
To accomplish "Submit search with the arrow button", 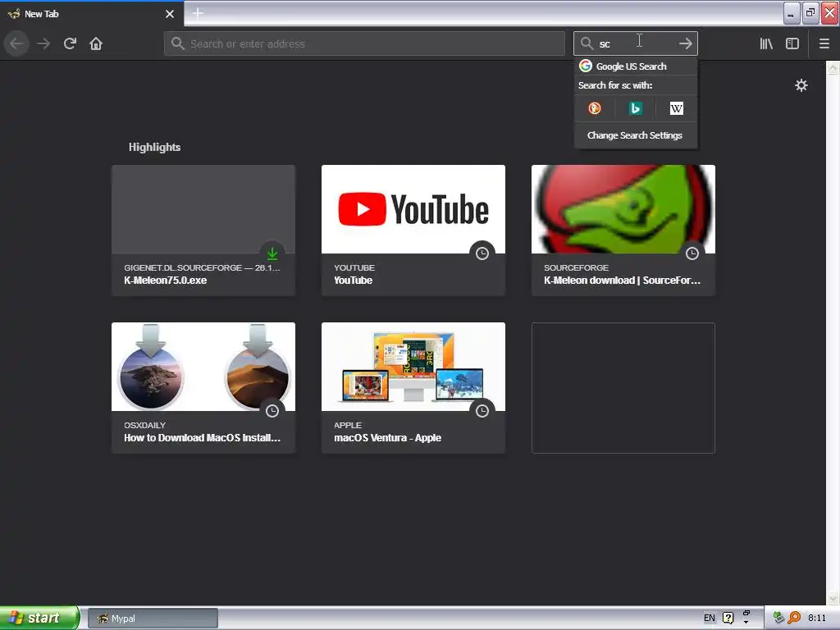I will pyautogui.click(x=685, y=43).
